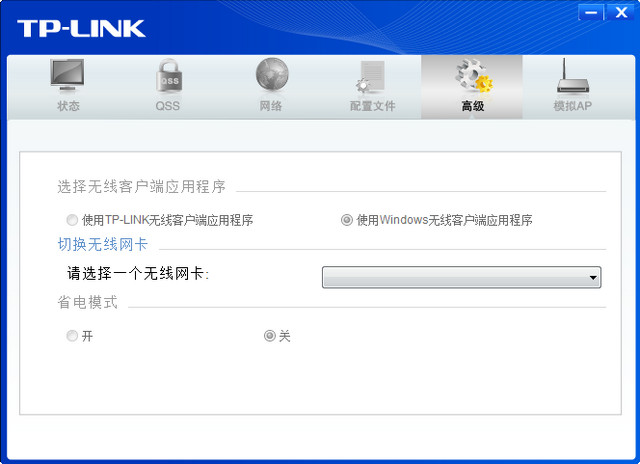Turn power saving mode 开
The image size is (640, 464).
click(72, 336)
